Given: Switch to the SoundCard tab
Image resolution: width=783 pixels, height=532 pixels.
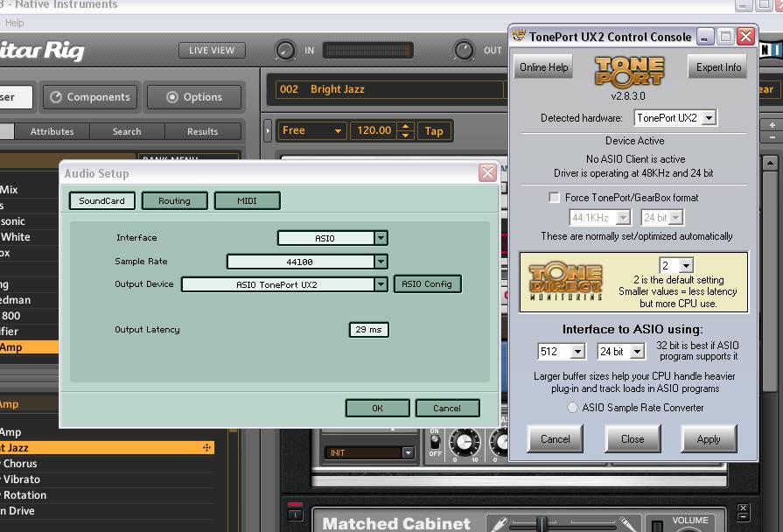Looking at the screenshot, I should (101, 200).
